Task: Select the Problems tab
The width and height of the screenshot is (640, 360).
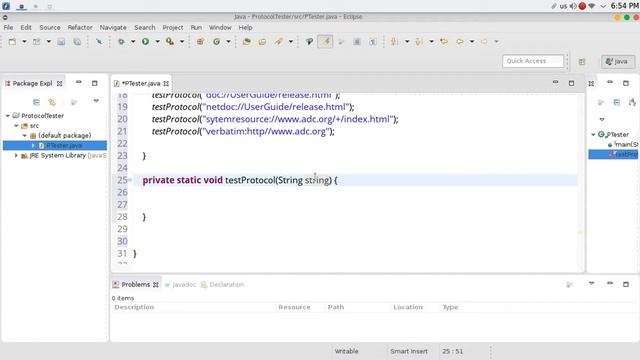Action: click(136, 284)
